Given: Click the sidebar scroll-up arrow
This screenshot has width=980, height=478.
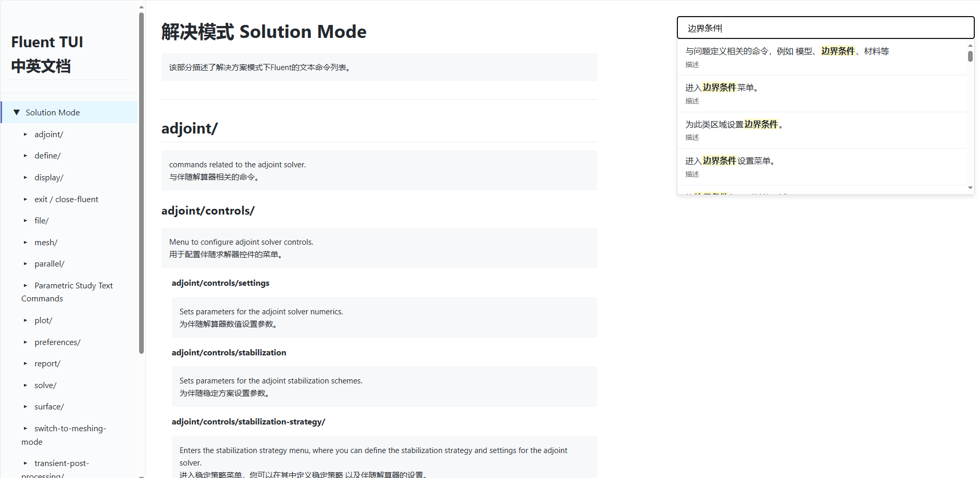Looking at the screenshot, I should coord(141,7).
